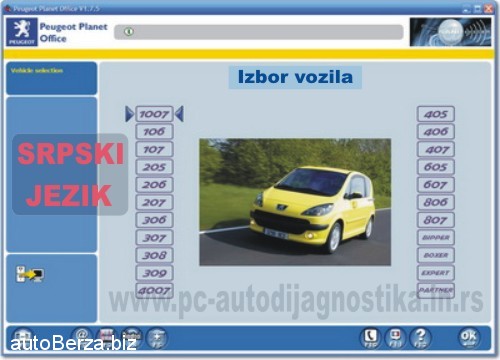Select the 307 vehicle model
This screenshot has height=360, width=500.
(154, 238)
